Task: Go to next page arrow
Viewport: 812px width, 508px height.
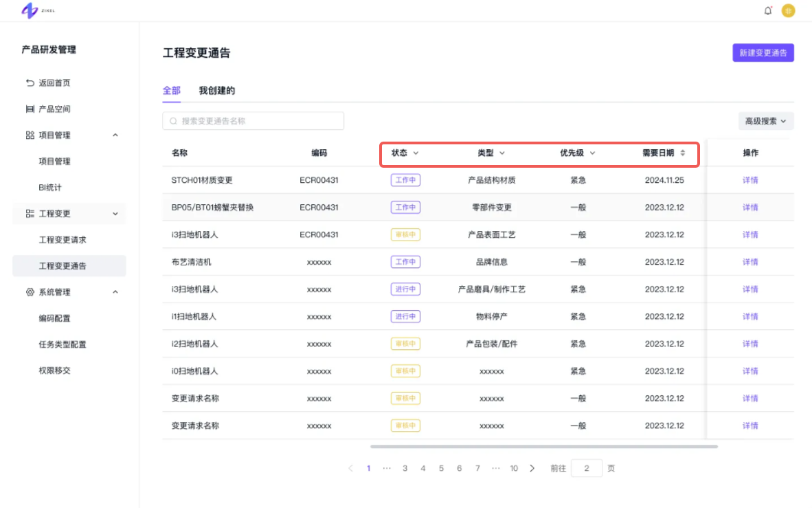Action: click(532, 468)
